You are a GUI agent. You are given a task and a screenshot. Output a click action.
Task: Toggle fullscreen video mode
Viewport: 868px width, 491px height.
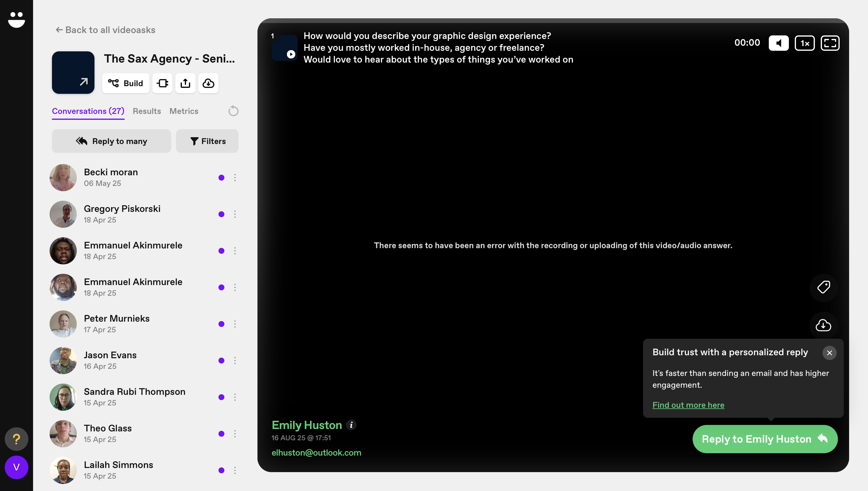click(830, 43)
